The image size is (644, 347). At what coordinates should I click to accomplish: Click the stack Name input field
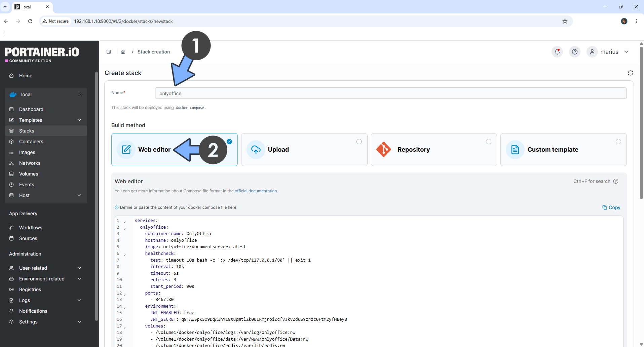[391, 93]
